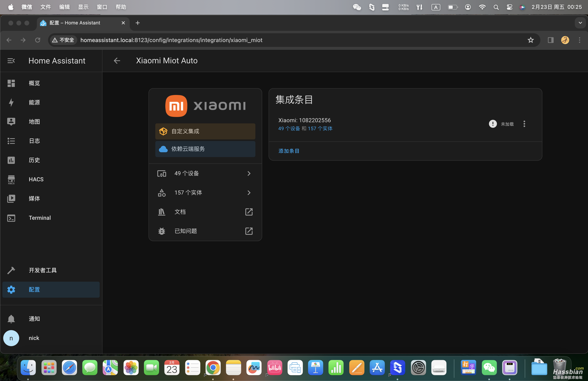
Task: Expand the Chrome tab search dropdown
Action: point(580,23)
